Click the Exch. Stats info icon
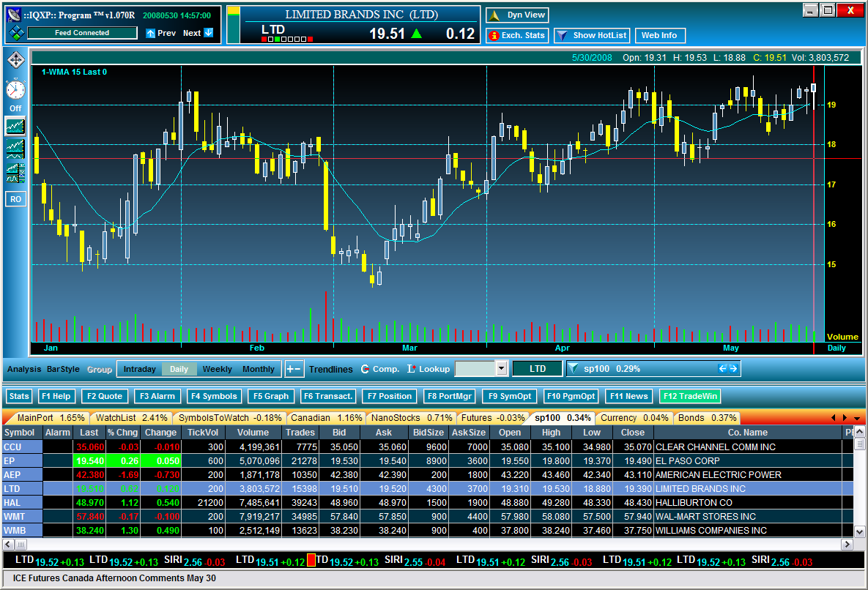This screenshot has height=590, width=868. tap(493, 35)
